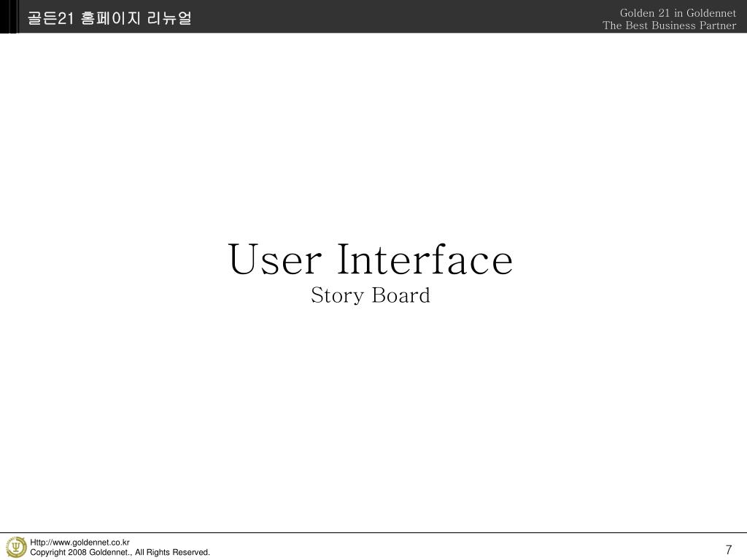Click 'The Best Business Partner' tagline
This screenshot has height=560, width=747.
pos(669,26)
